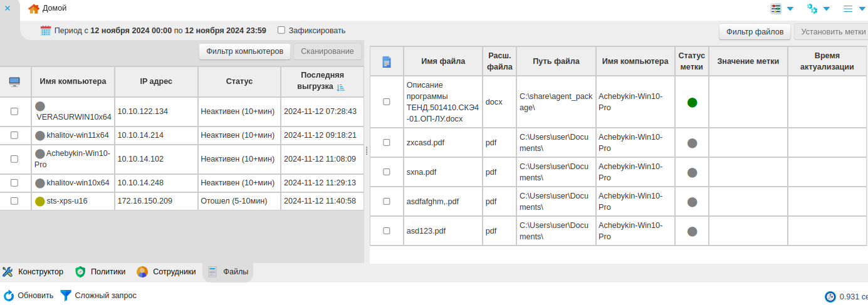The width and height of the screenshot is (868, 305).
Task: Click the Сложный запрос funnel icon
Action: click(x=65, y=296)
